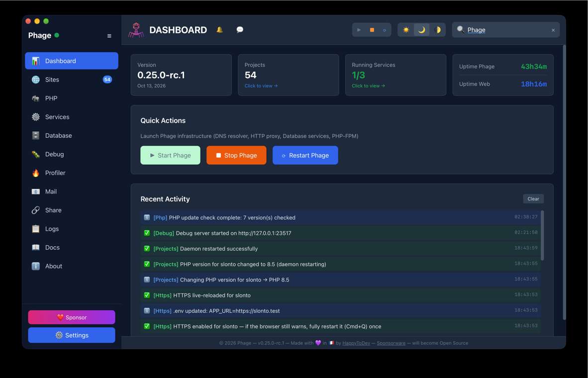Open Services in the sidebar
Screen dimensions: 588x378
72,117
